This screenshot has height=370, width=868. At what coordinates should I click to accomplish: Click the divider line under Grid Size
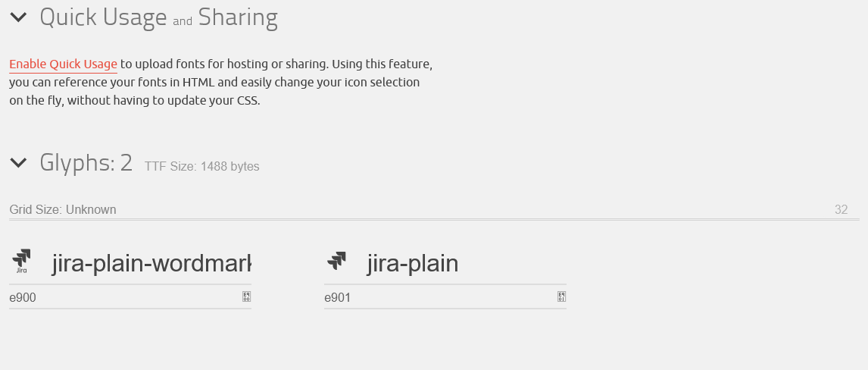(x=434, y=220)
